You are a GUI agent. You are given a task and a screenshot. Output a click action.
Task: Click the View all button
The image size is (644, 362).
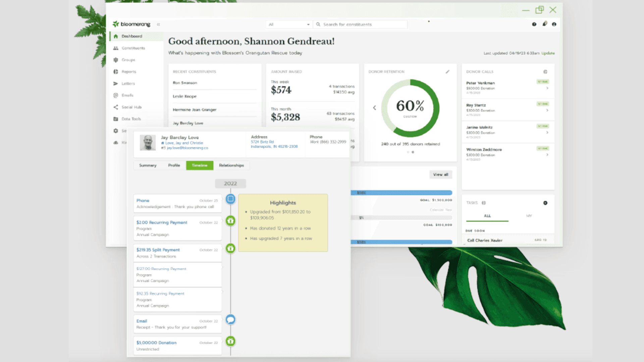pos(441,175)
